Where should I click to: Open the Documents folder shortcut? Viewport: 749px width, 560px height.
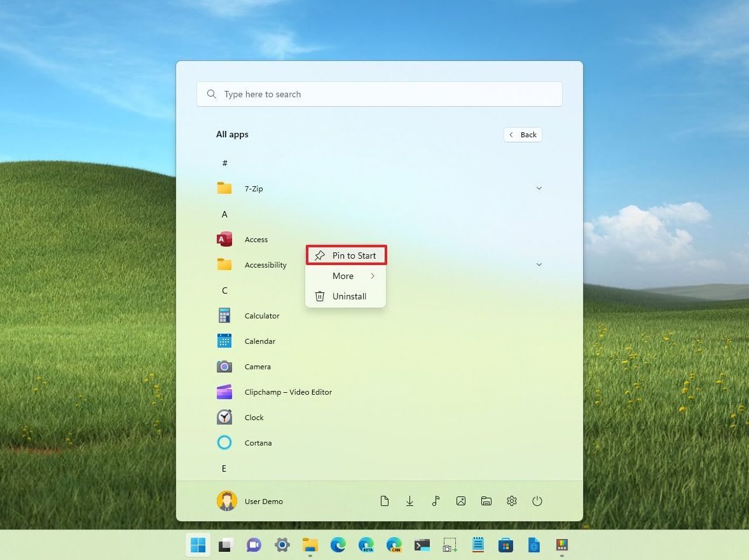click(385, 501)
